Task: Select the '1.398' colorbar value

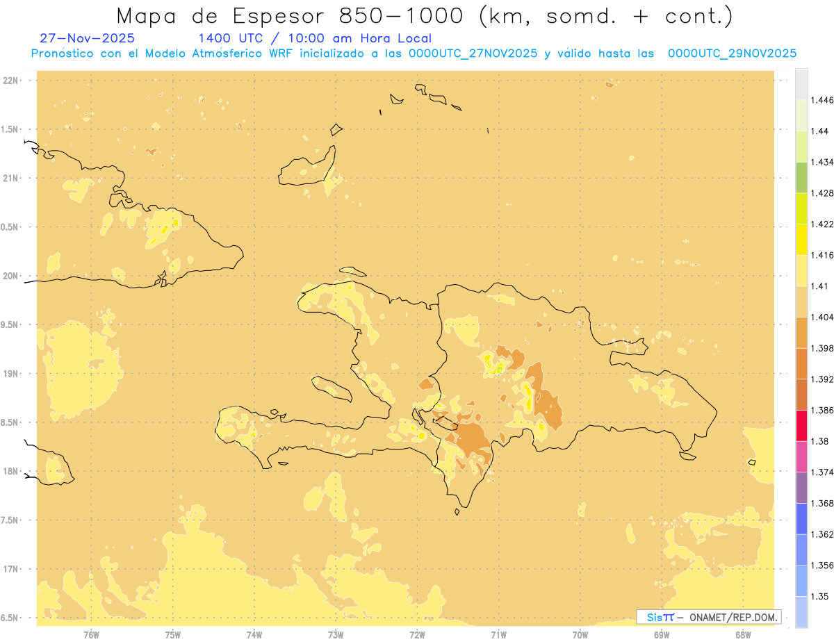Action: tap(824, 348)
